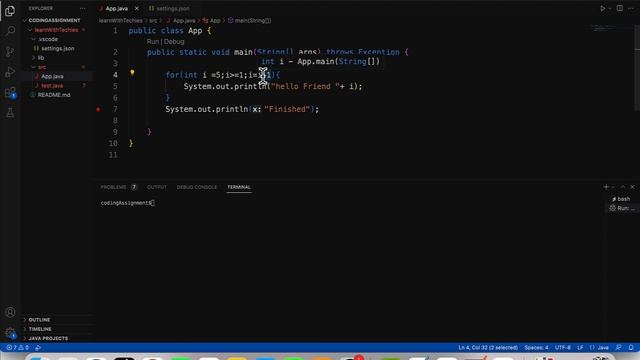Click the lightbulb quick fix icon

[132, 73]
